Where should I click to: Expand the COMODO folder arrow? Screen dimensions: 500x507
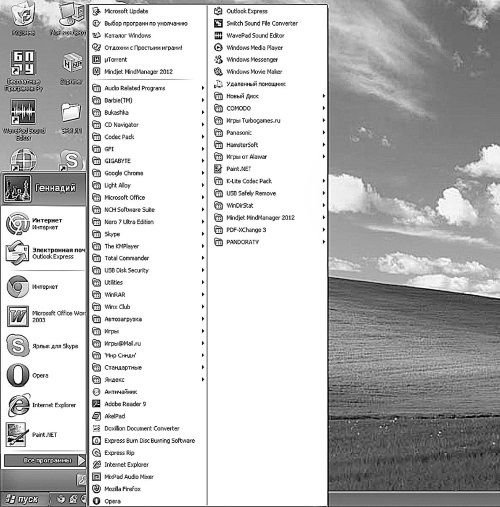click(324, 108)
